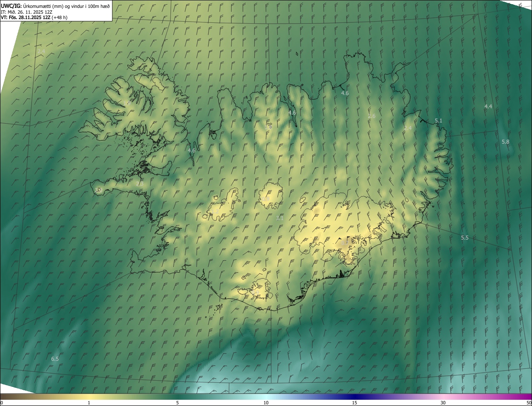The image size is (532, 406).
Task: Click the 0.7 value on Vatnajökull glacier
Action: pos(345,242)
